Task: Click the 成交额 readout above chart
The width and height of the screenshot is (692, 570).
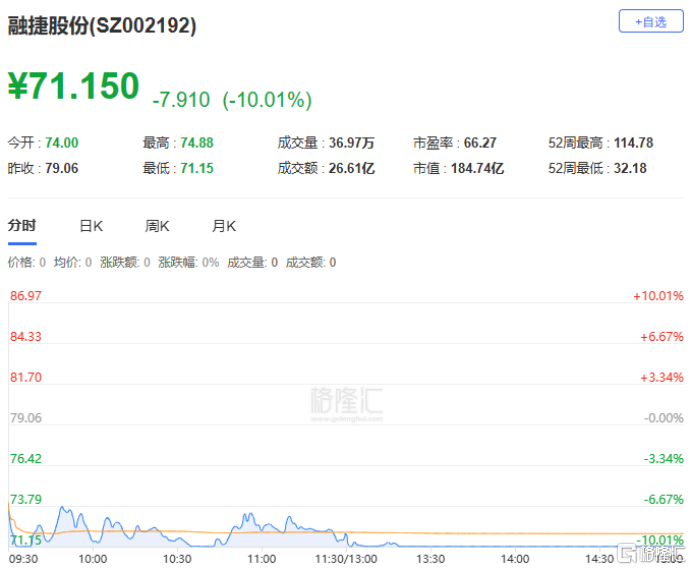Action: (x=311, y=262)
